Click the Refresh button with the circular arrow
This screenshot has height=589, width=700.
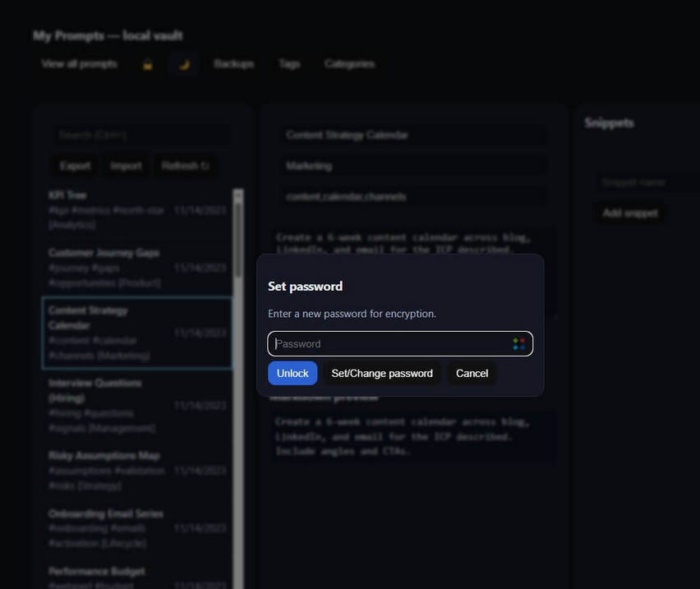185,166
